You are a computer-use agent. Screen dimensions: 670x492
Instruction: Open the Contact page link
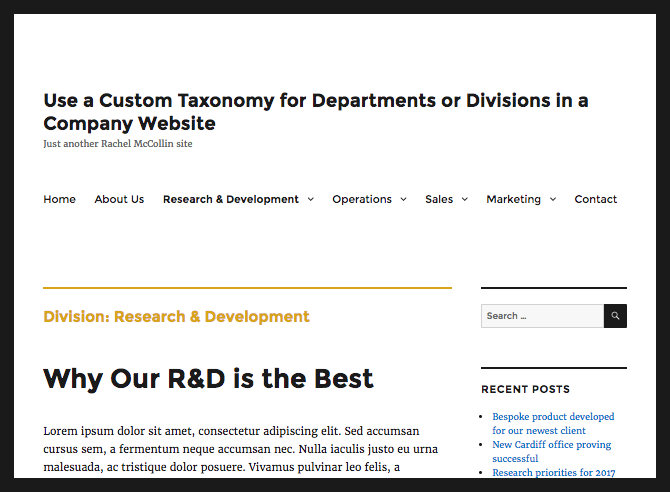point(596,199)
